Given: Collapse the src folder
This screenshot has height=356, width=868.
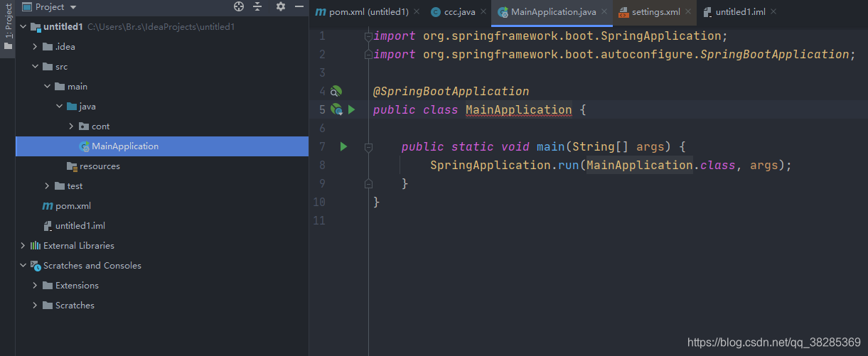Looking at the screenshot, I should tap(36, 67).
